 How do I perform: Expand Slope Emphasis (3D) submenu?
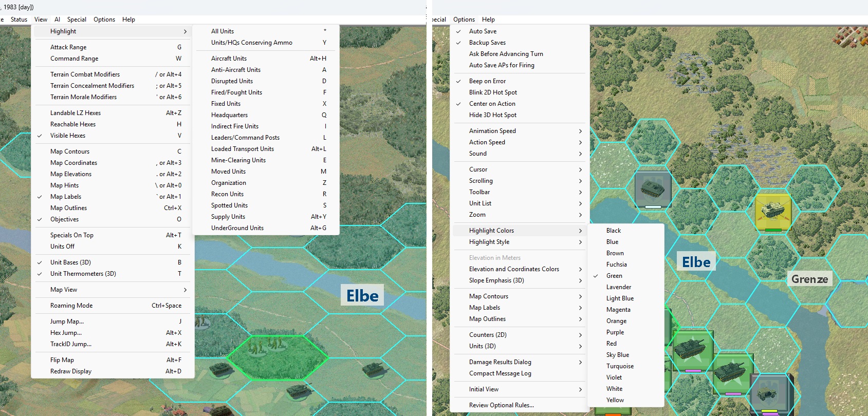pyautogui.click(x=520, y=280)
